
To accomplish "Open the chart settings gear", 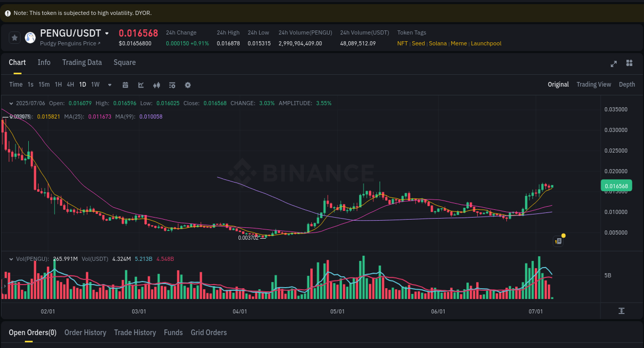I will tap(188, 85).
